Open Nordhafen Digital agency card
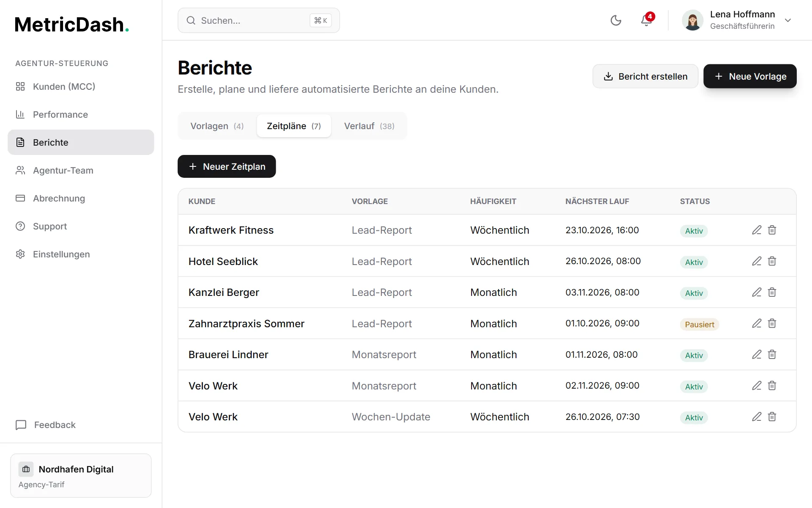This screenshot has height=508, width=812. click(x=81, y=475)
